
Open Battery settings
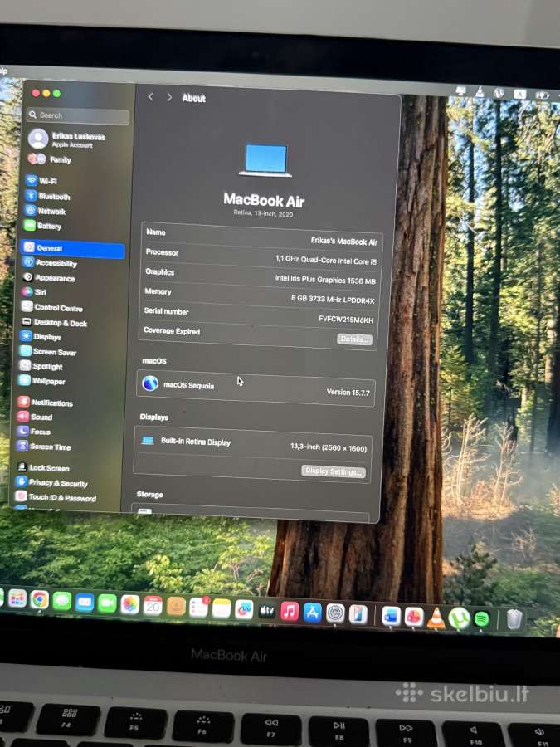coord(43,226)
